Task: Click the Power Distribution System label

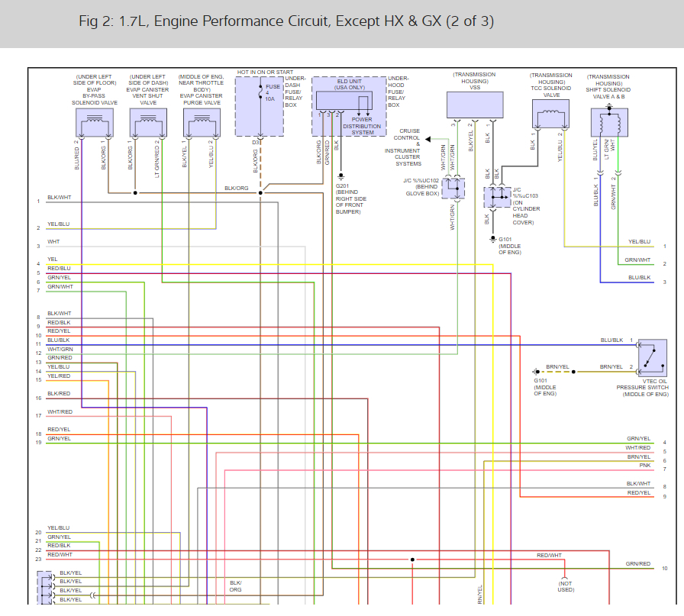Action: [x=362, y=126]
